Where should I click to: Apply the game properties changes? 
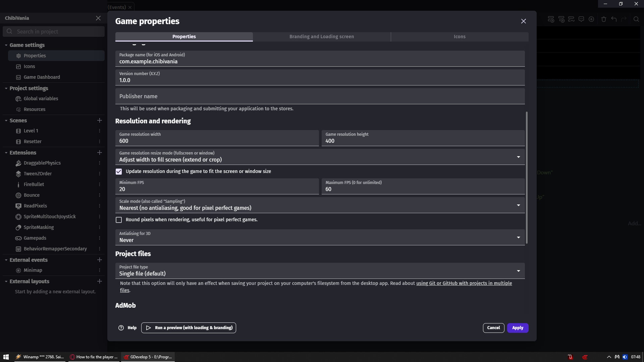coord(518,328)
